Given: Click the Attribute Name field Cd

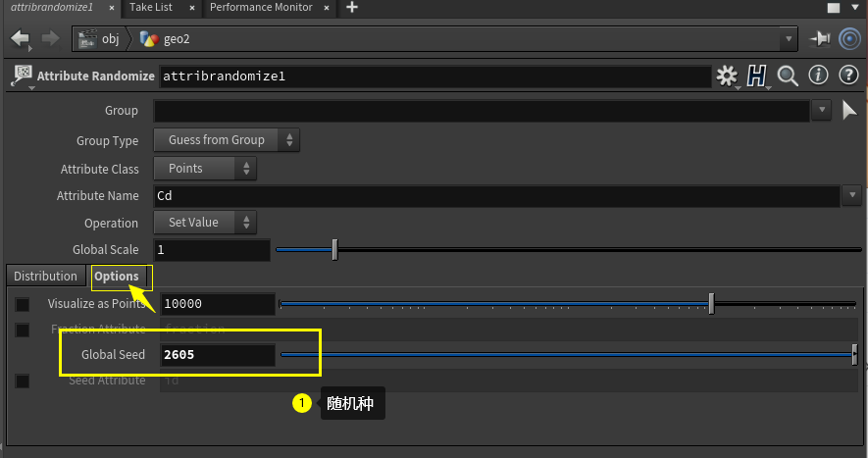Looking at the screenshot, I should [496, 196].
